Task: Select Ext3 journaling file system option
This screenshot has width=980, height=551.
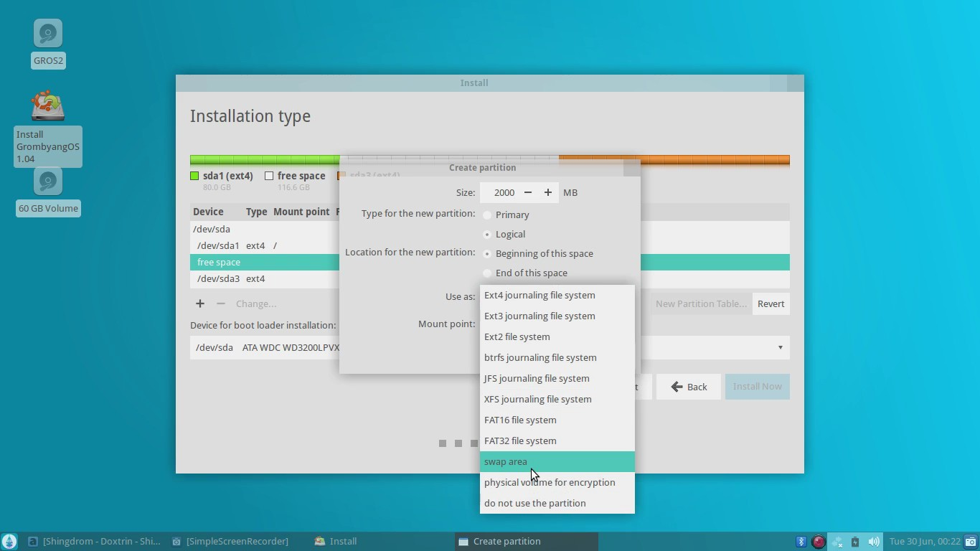Action: [x=557, y=316]
